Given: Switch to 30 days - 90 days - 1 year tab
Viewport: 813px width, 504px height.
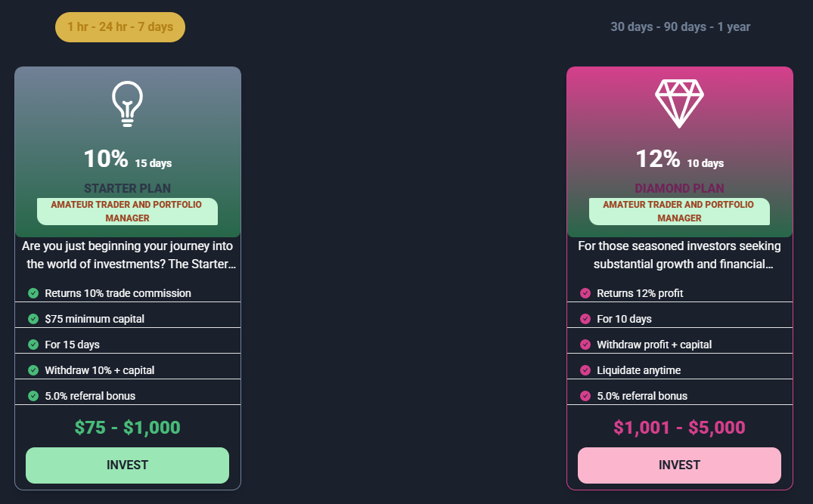Looking at the screenshot, I should 680,27.
